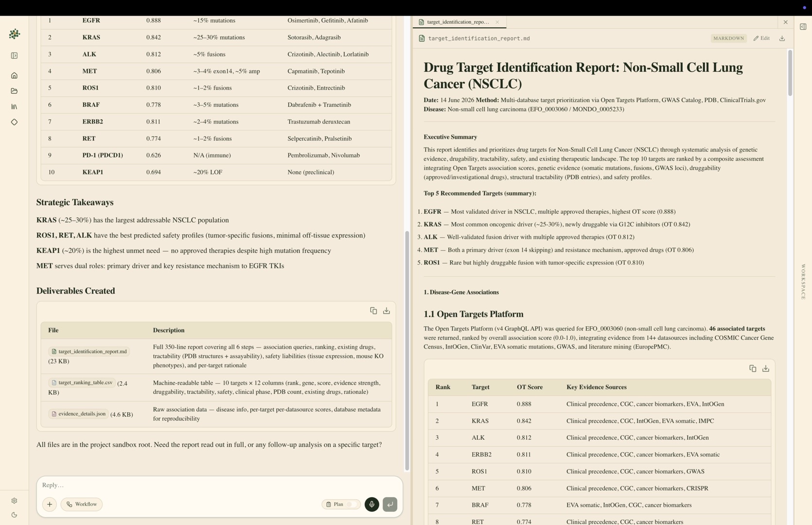Image resolution: width=812 pixels, height=525 pixels.
Task: Open evidence_details.json file chip
Action: pyautogui.click(x=78, y=414)
